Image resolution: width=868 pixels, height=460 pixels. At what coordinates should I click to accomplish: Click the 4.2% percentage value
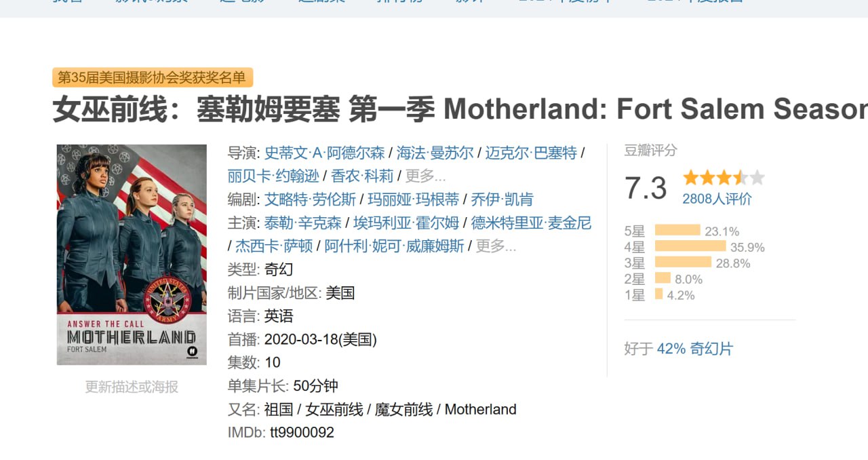(x=681, y=295)
